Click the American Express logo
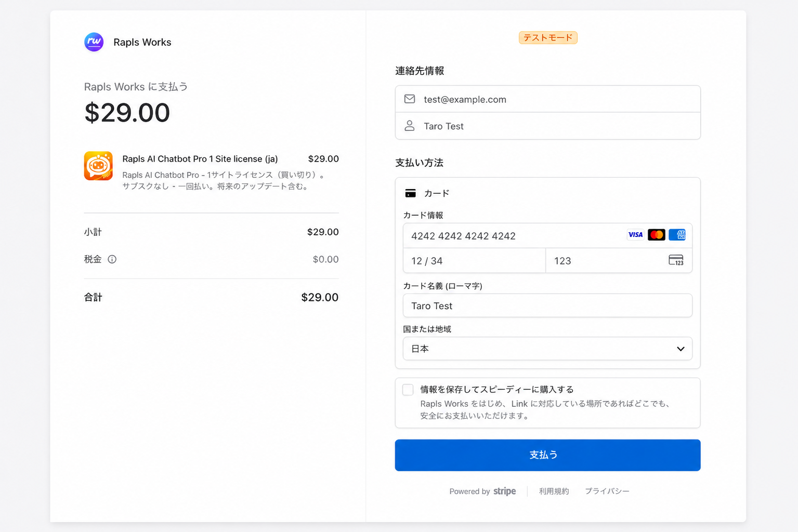798x532 pixels. 677,235
